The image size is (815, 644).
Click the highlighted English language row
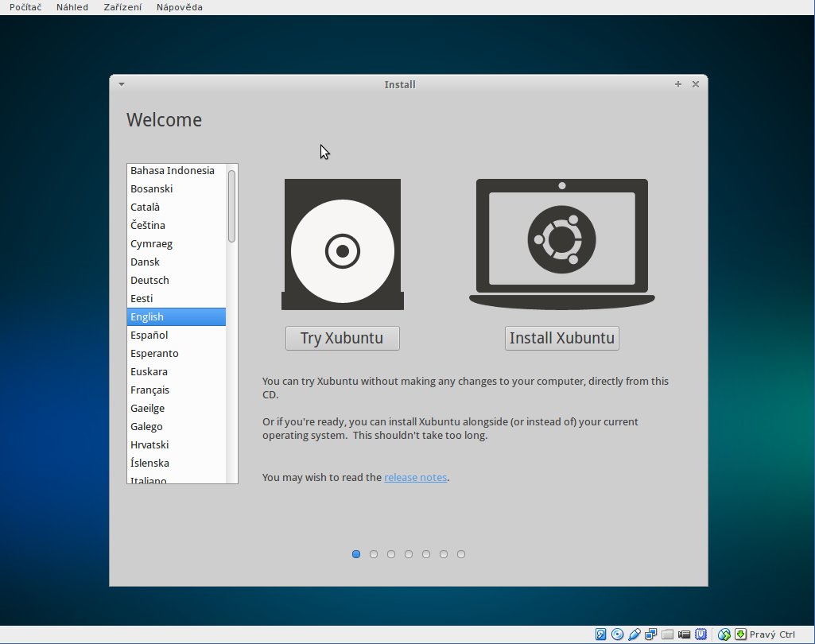click(x=177, y=316)
